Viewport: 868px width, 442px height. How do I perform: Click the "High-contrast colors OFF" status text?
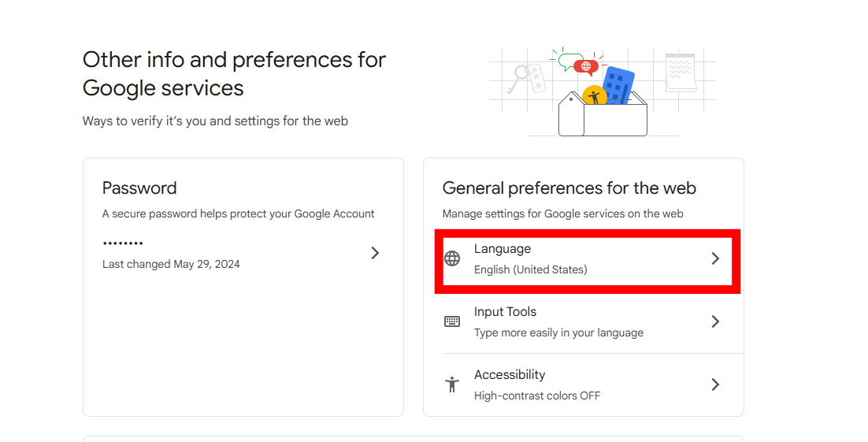tap(537, 396)
